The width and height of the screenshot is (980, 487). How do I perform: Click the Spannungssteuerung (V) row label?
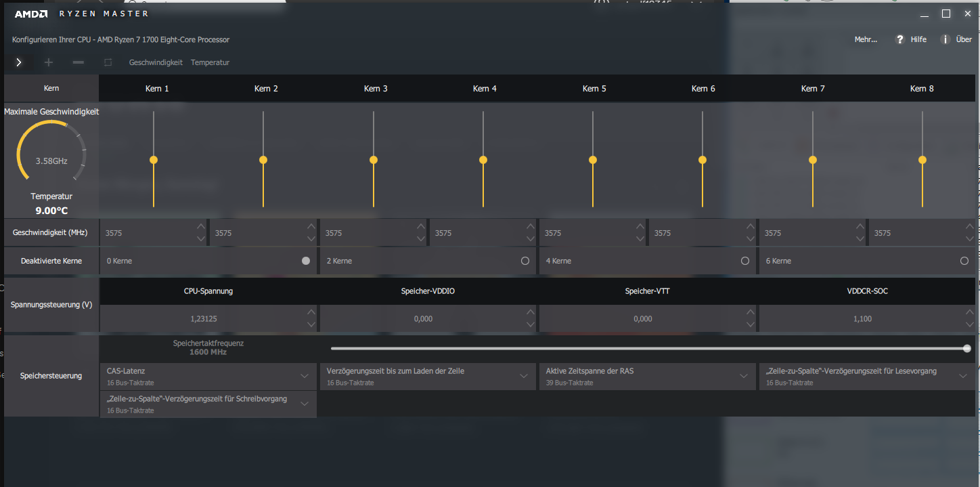tap(51, 305)
